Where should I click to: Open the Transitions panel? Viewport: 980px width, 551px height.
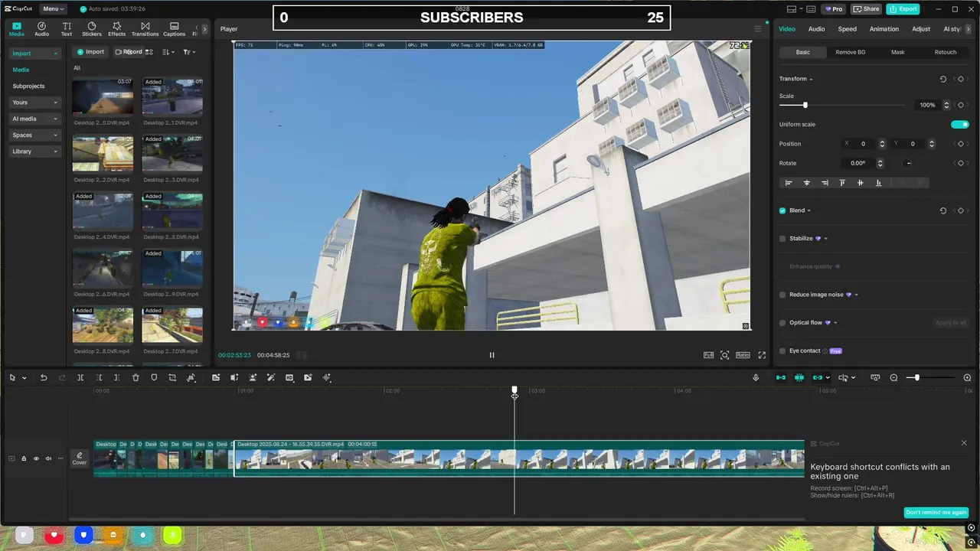click(145, 29)
